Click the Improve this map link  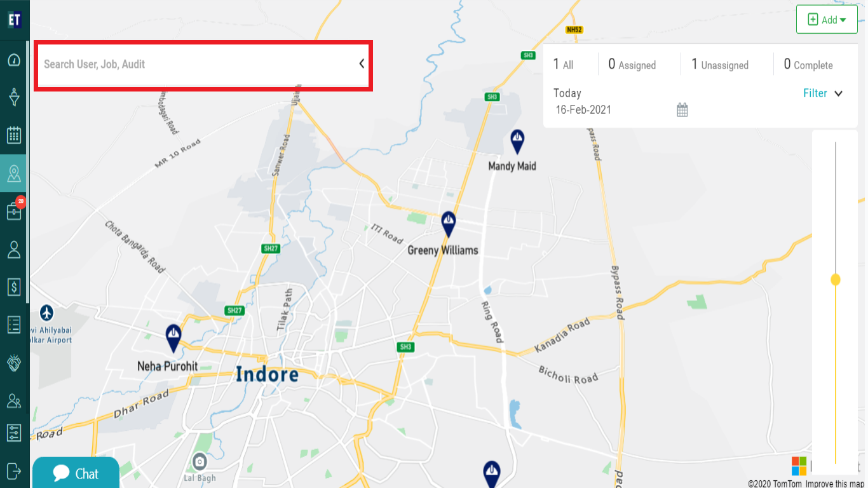(x=835, y=484)
